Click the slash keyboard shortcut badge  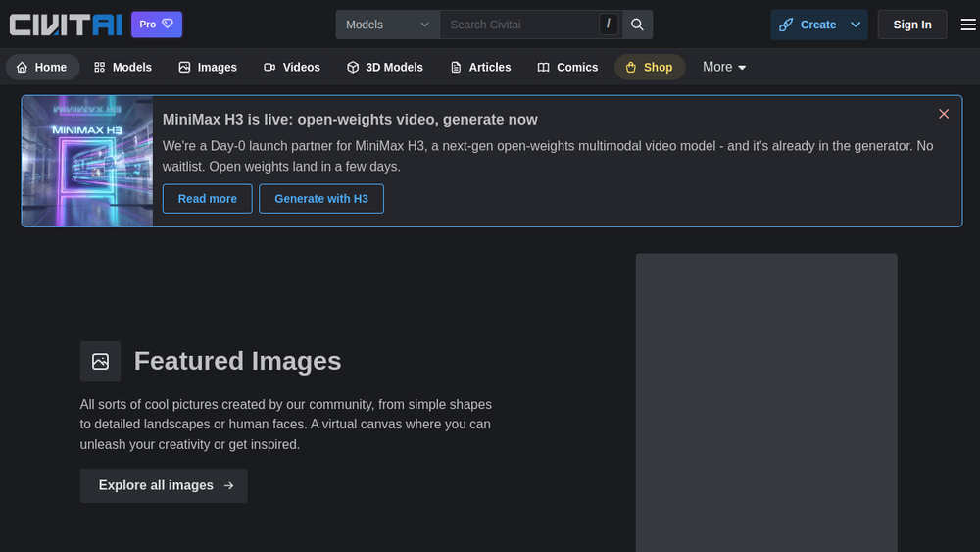609,24
